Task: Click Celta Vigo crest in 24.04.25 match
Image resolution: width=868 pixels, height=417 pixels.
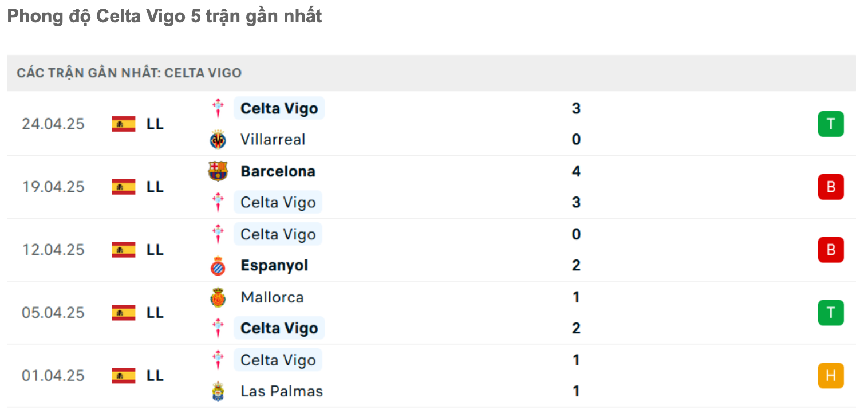Action: [218, 108]
